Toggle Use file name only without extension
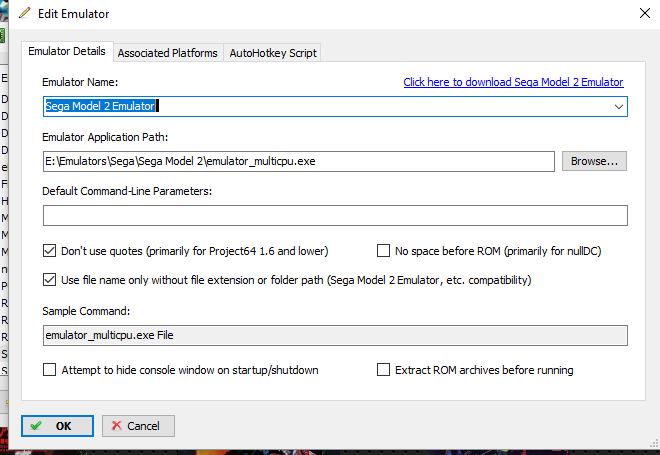660x455 pixels. (50, 280)
